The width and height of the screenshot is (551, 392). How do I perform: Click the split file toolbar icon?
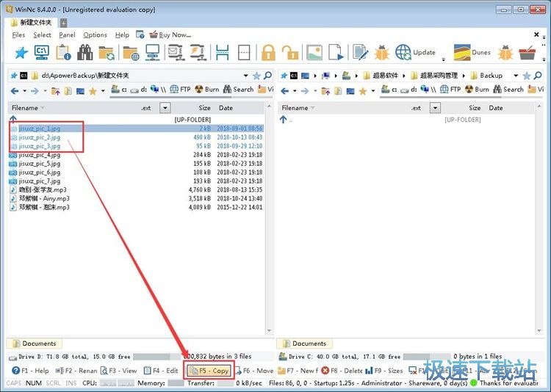coord(198,53)
